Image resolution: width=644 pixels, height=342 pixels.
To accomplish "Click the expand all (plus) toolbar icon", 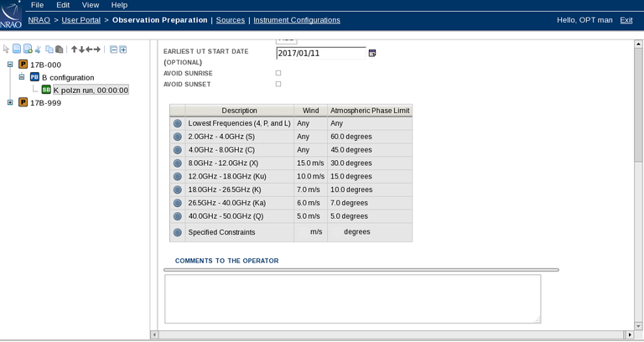I will click(x=123, y=49).
